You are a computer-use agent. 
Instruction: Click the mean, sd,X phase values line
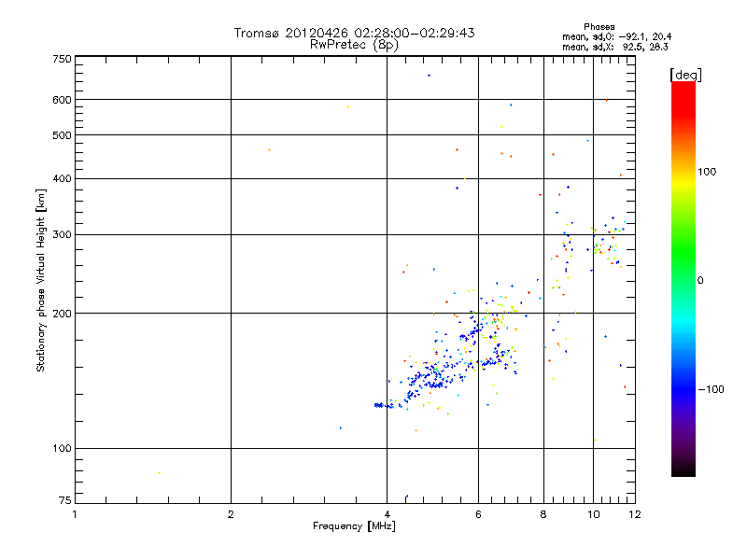[615, 47]
